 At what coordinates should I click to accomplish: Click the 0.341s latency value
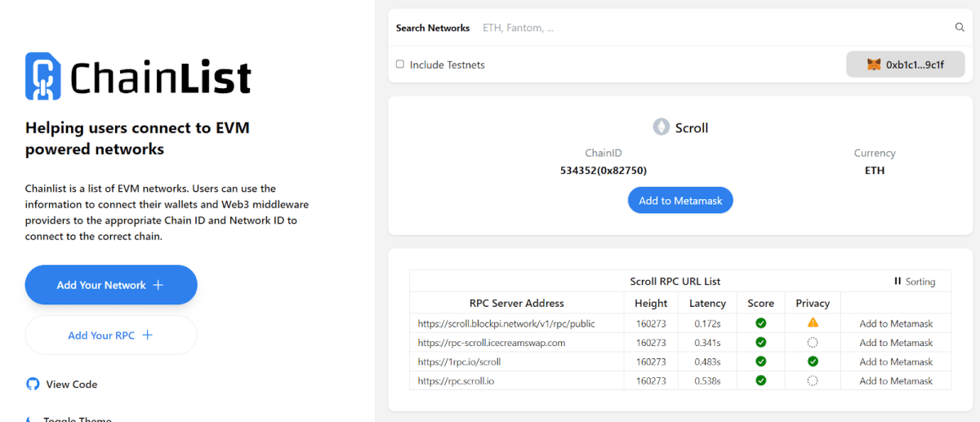(707, 343)
